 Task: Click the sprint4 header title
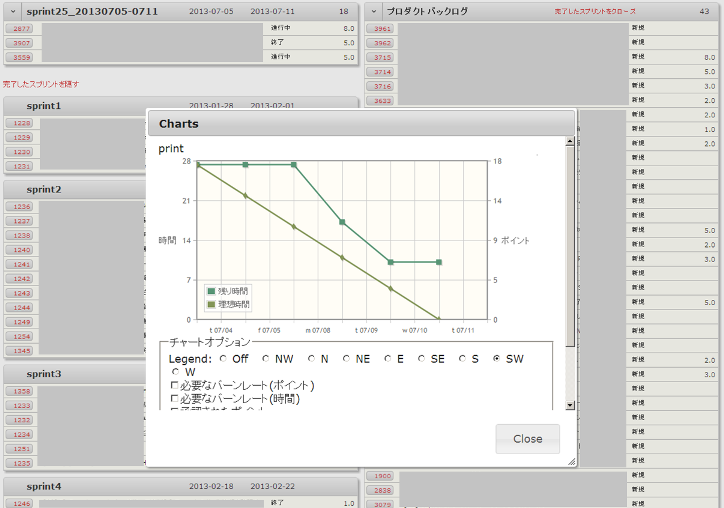pyautogui.click(x=43, y=486)
